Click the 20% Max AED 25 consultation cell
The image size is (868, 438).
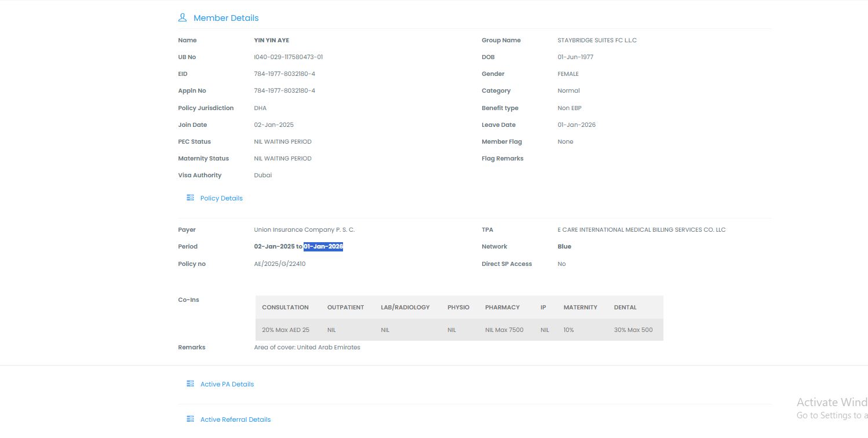tap(286, 330)
